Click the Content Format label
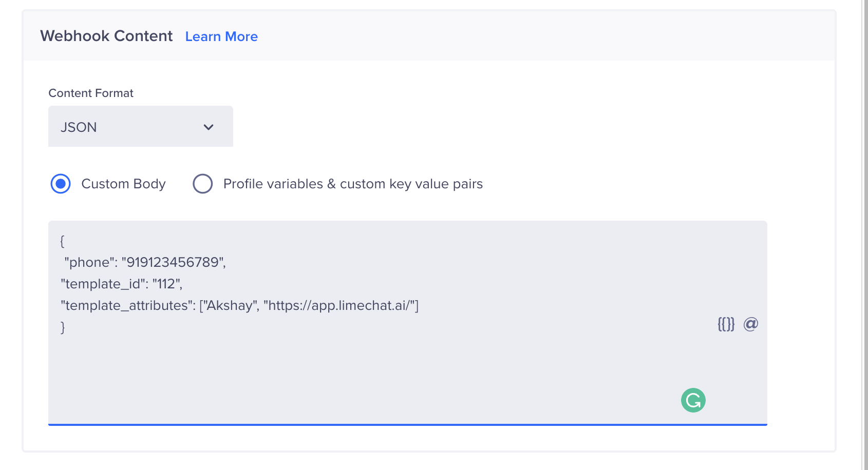The image size is (868, 470). tap(91, 93)
